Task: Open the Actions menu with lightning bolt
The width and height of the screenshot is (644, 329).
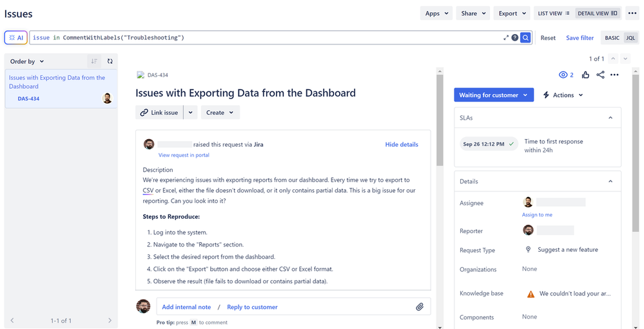Action: tap(563, 95)
